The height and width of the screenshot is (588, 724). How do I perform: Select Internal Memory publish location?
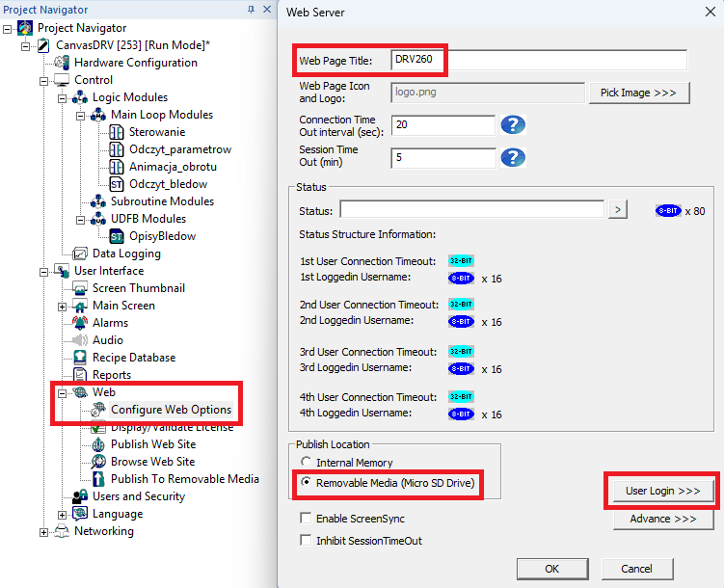(x=308, y=463)
